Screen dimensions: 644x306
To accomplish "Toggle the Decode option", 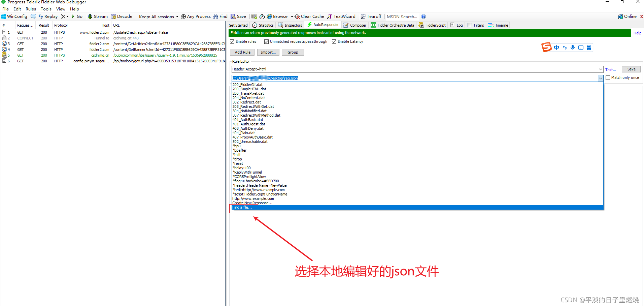I will coord(122,17).
